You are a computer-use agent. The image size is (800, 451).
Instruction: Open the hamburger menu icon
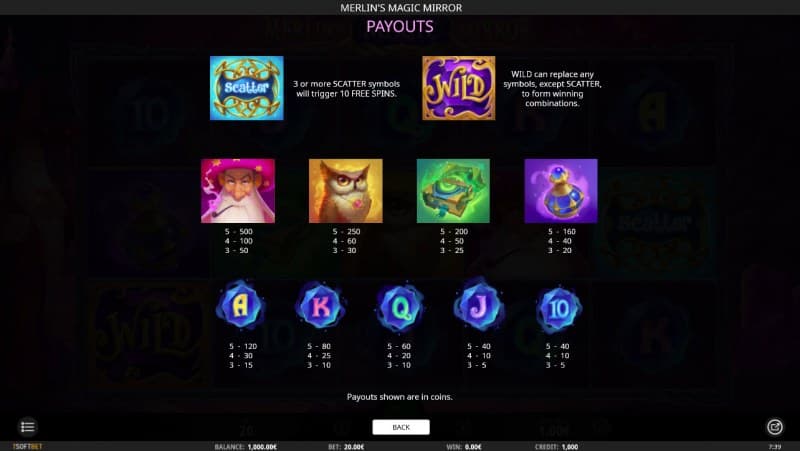coord(28,427)
